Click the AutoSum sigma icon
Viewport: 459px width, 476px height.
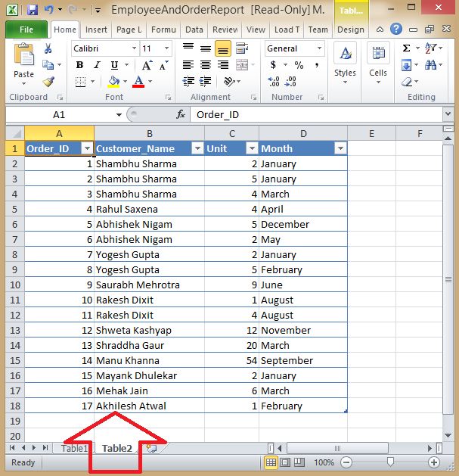[x=406, y=48]
